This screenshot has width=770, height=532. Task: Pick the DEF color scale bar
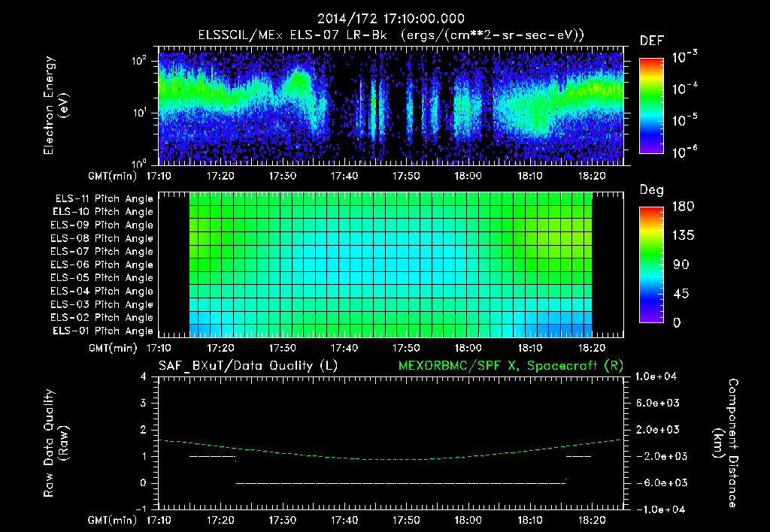tap(652, 105)
